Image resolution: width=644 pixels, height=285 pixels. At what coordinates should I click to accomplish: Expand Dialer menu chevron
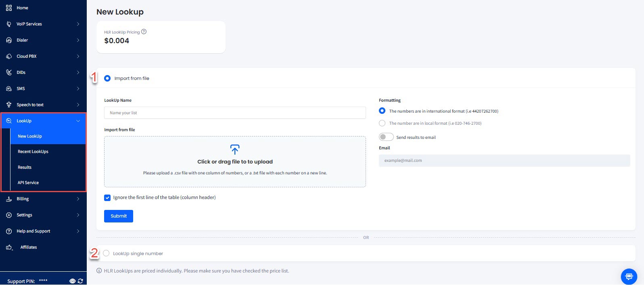pos(78,40)
